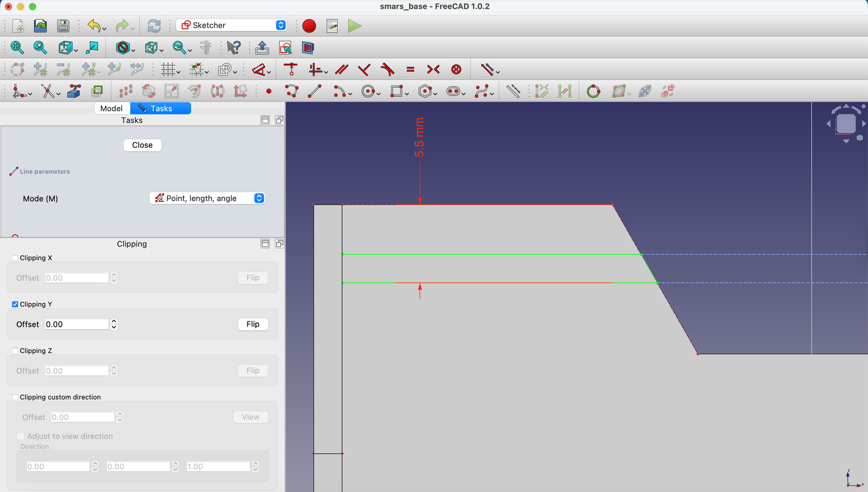Open the line Mode dropdown
This screenshot has height=492, width=868.
click(x=207, y=198)
